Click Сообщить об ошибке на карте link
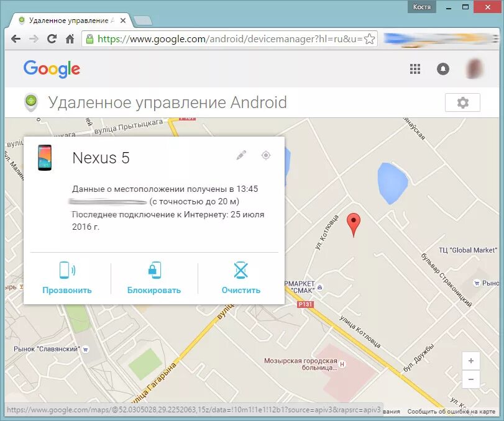504x421 pixels. pos(451,411)
